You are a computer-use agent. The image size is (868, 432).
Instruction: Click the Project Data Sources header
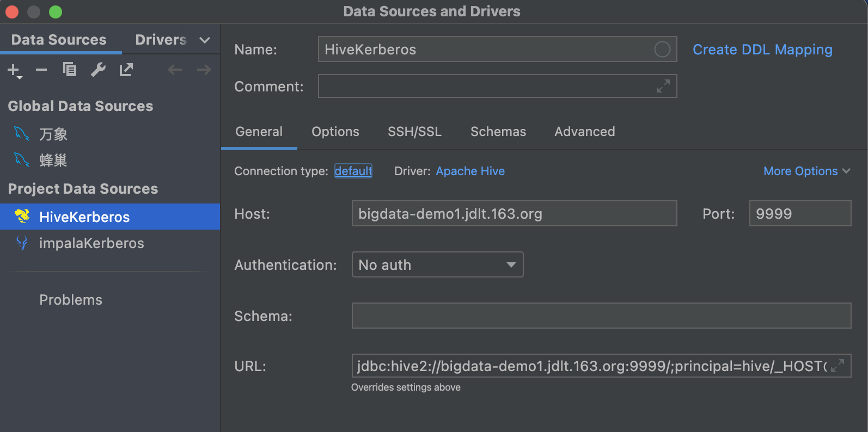click(x=83, y=189)
